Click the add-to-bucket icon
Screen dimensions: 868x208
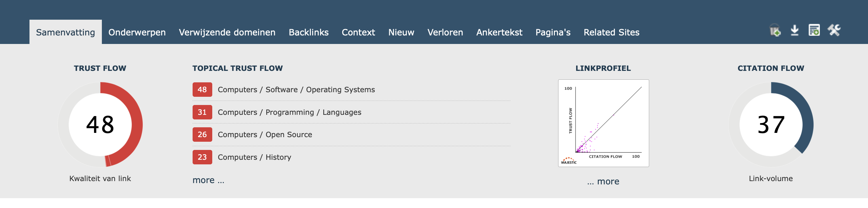click(775, 31)
